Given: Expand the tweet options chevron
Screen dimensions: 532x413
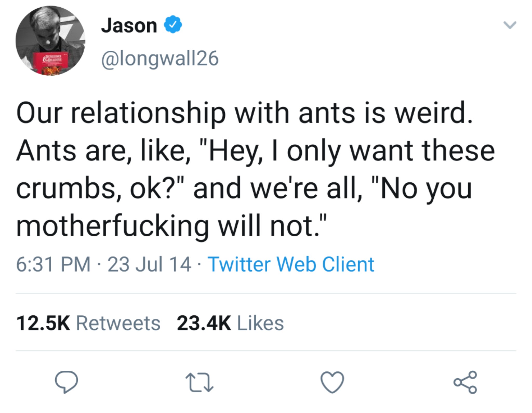Looking at the screenshot, I should tap(510, 25).
